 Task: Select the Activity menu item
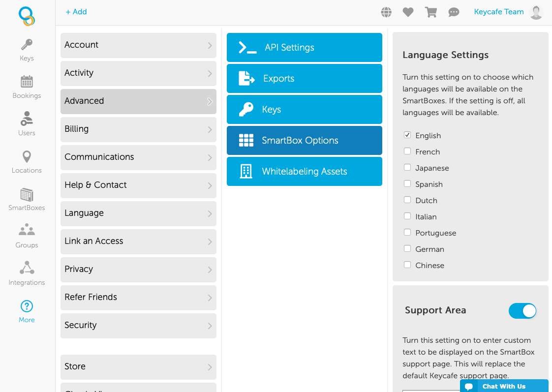pyautogui.click(x=138, y=74)
